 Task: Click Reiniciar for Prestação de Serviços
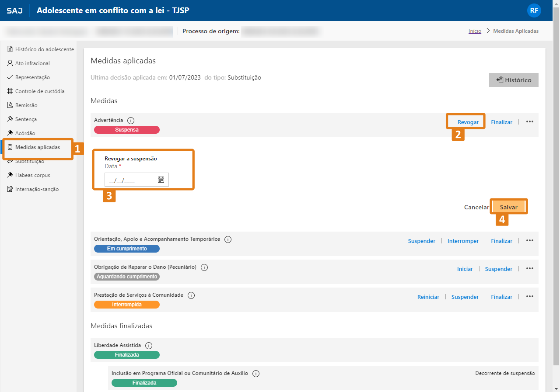428,297
